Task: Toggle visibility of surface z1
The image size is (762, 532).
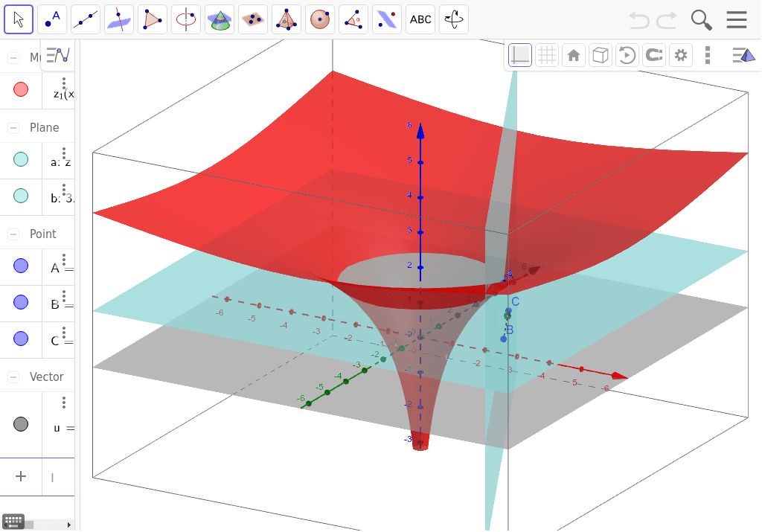Action: 21,89
